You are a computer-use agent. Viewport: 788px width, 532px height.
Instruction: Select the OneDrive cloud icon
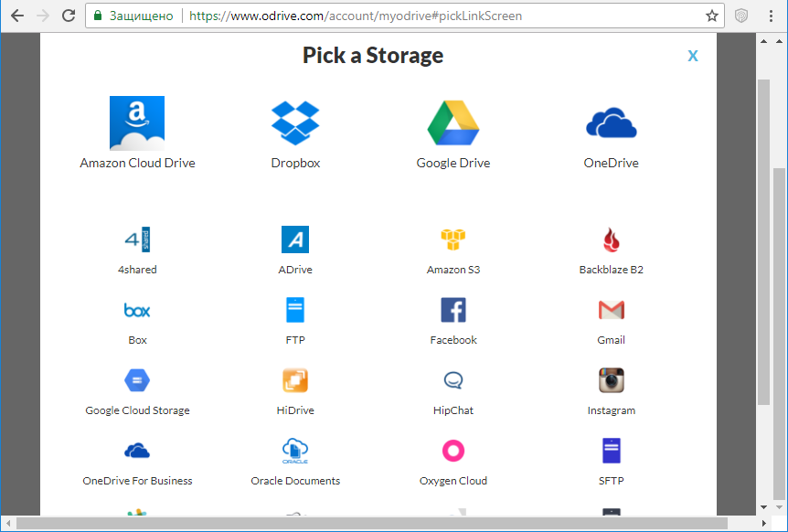[611, 122]
